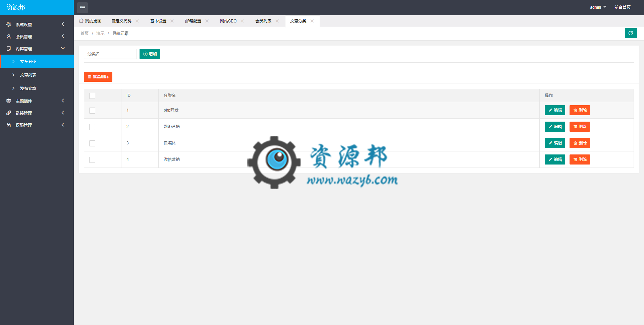Switch to 邮箱配置 tab
Screen dimensions: 644x325
pos(193,21)
